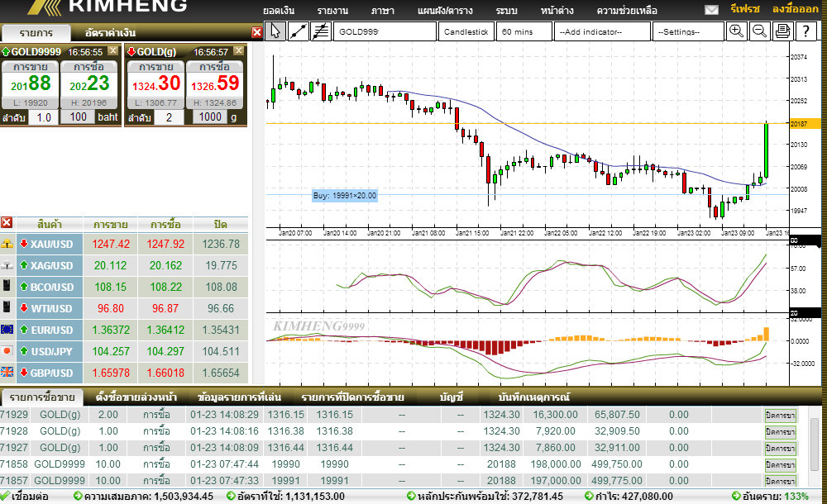Click GOLD(g) red down arrow icon
827x504 pixels.
point(131,52)
